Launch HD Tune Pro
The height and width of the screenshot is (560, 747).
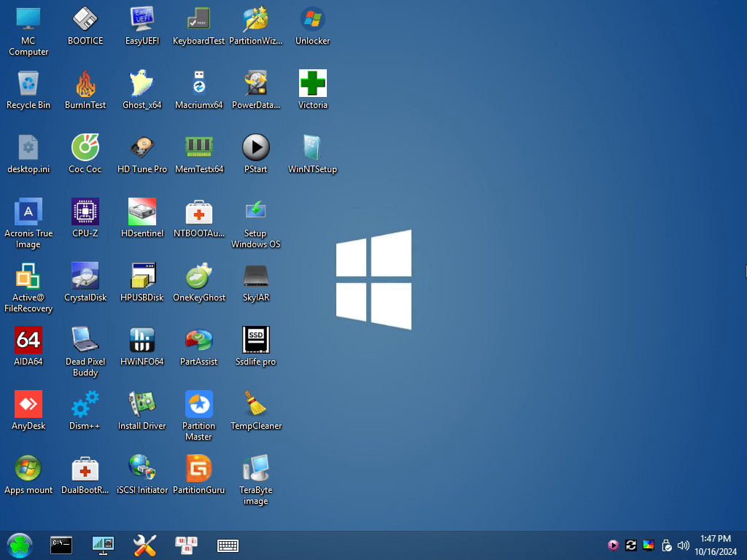click(x=142, y=154)
